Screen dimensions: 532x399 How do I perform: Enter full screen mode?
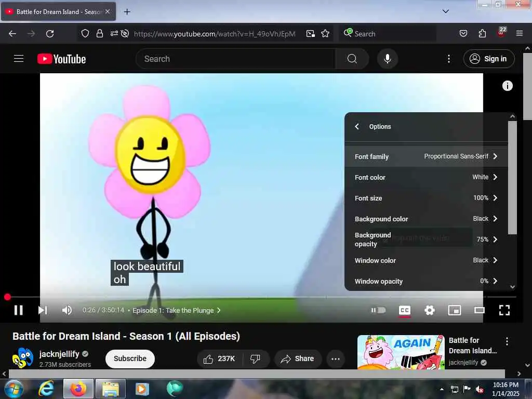point(504,310)
